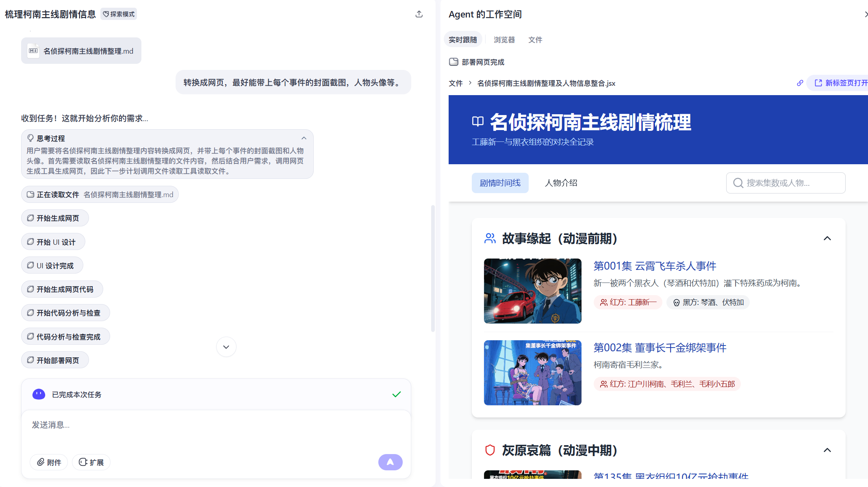Open thumbnail for 第001集 云霄飞车杀人事件
Screen dimensions: 868x487
pyautogui.click(x=533, y=291)
